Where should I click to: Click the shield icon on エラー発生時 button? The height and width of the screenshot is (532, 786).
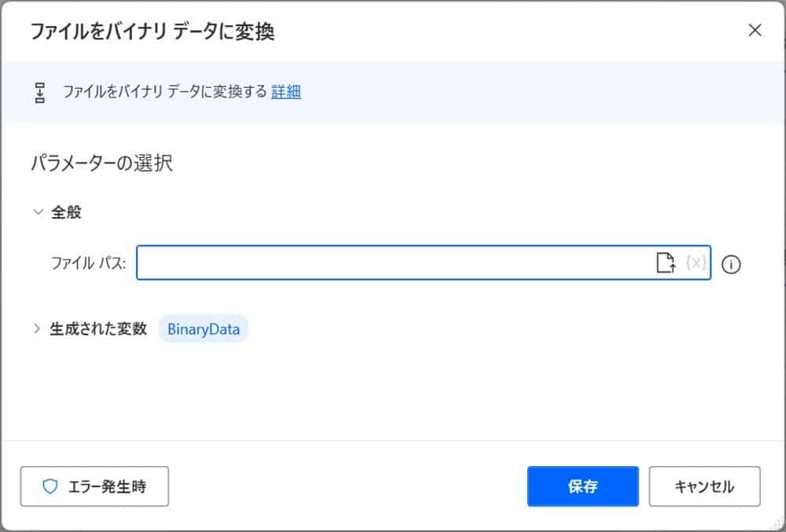50,486
